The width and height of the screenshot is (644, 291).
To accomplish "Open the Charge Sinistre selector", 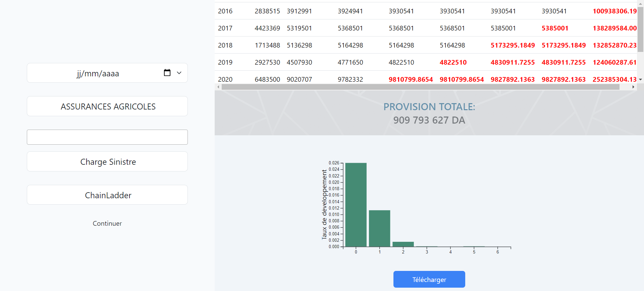I will click(x=107, y=162).
